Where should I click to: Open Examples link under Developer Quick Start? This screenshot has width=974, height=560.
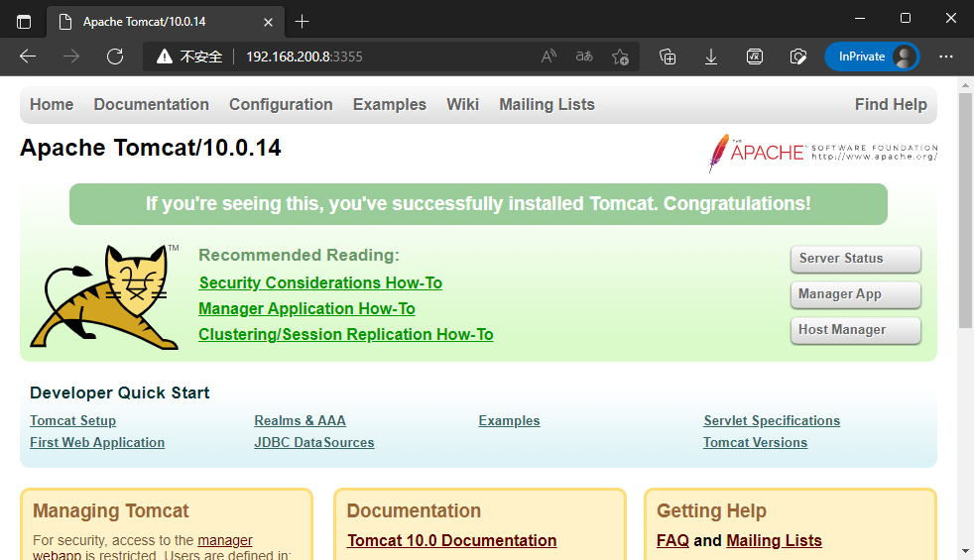510,421
